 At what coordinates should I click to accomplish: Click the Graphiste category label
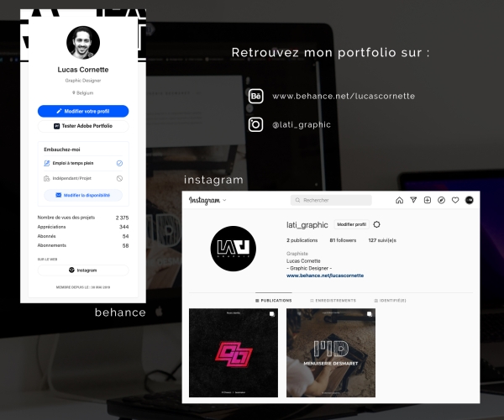[297, 254]
